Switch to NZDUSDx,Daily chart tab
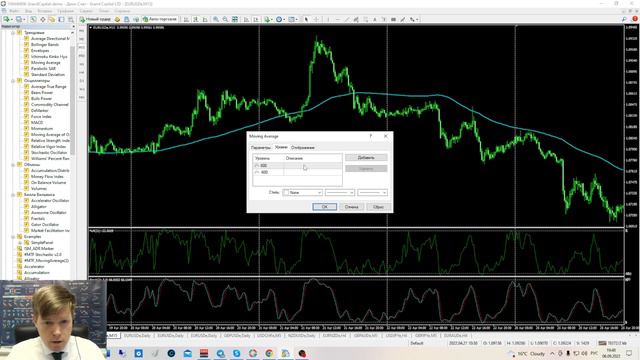This screenshot has height=360, width=640. pyautogui.click(x=302, y=336)
